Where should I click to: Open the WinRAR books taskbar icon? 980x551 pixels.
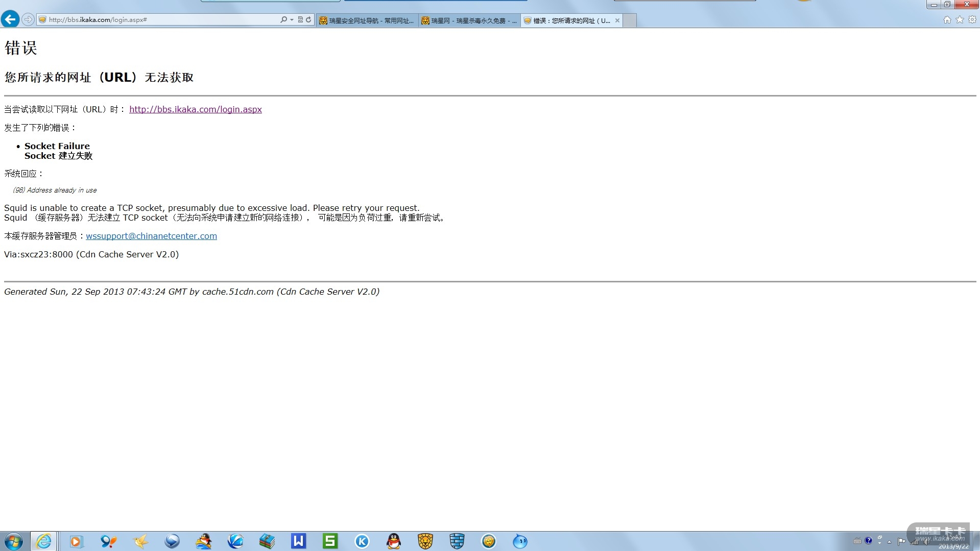(267, 541)
